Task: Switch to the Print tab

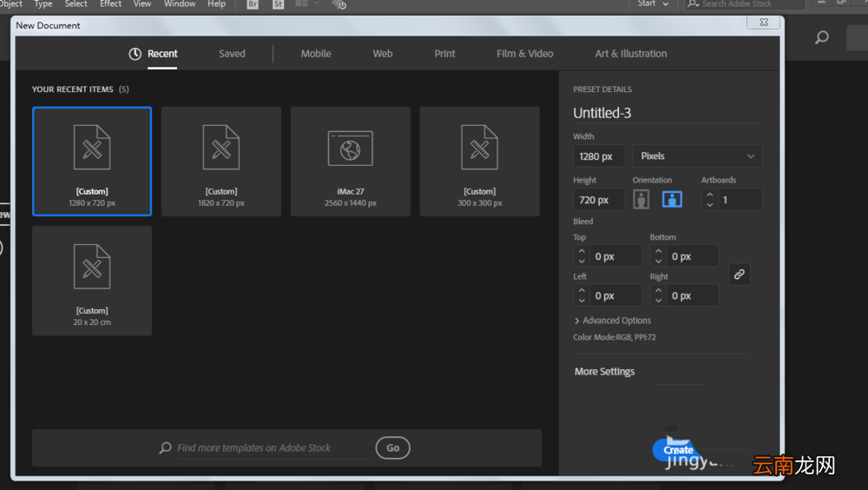Action: click(444, 54)
